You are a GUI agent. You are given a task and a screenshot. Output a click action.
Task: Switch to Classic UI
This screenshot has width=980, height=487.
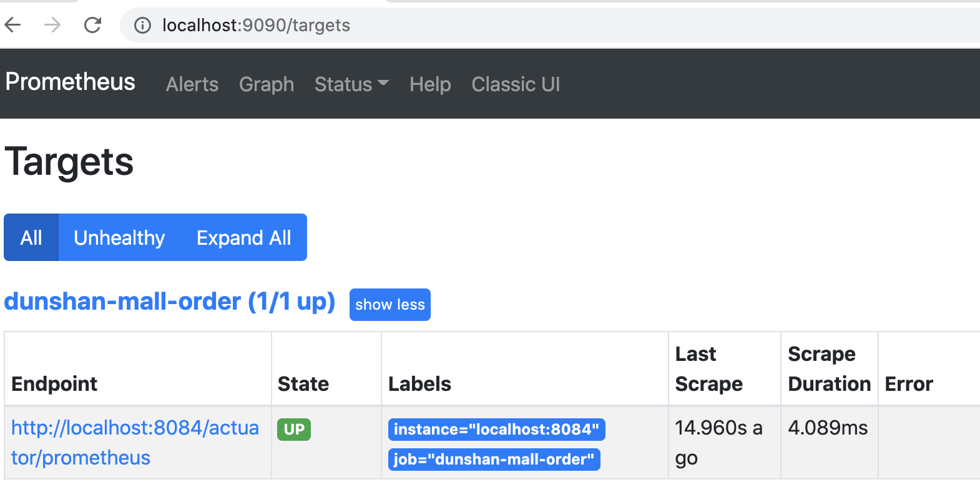pyautogui.click(x=516, y=84)
